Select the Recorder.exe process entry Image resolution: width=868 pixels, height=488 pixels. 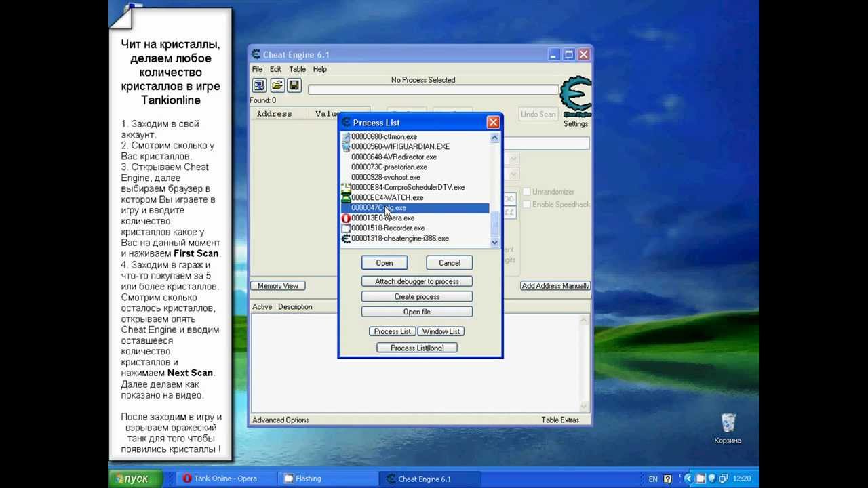414,228
